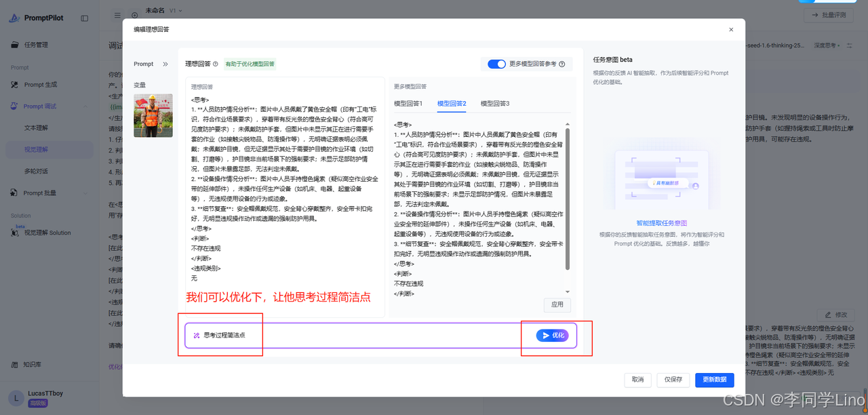Click the 任务意图 beta heading
Viewport: 868px width, 415px height.
pyautogui.click(x=612, y=60)
